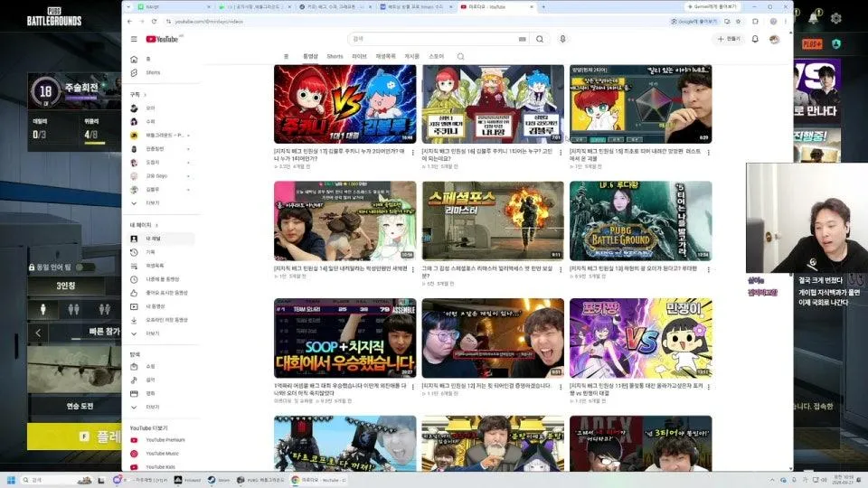Bookmark page with the star icon

coord(738,22)
